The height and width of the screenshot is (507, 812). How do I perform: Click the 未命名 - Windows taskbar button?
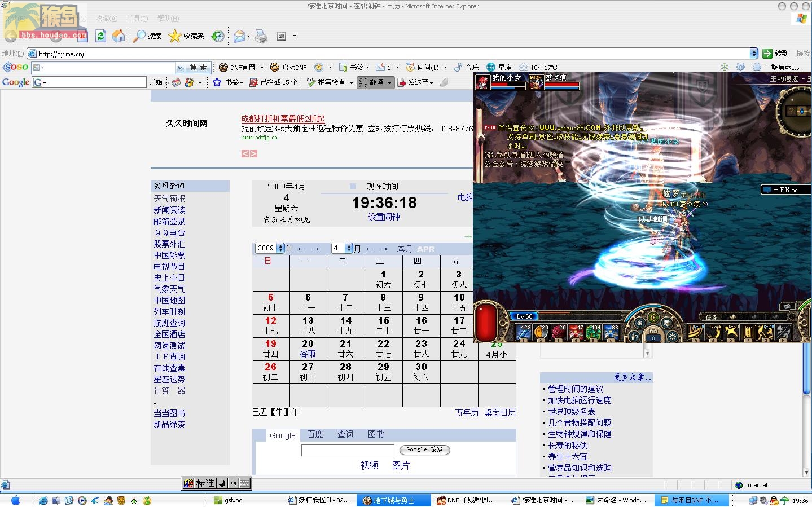tap(616, 500)
